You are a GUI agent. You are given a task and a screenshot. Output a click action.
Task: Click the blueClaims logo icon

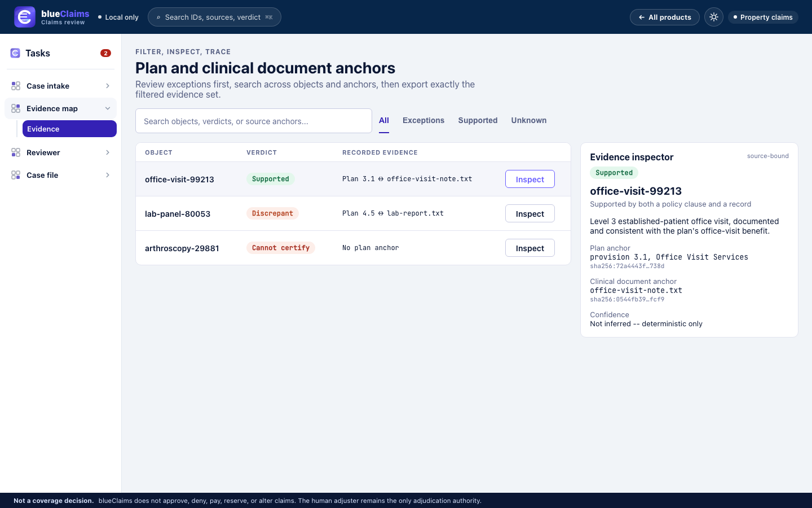coord(25,17)
